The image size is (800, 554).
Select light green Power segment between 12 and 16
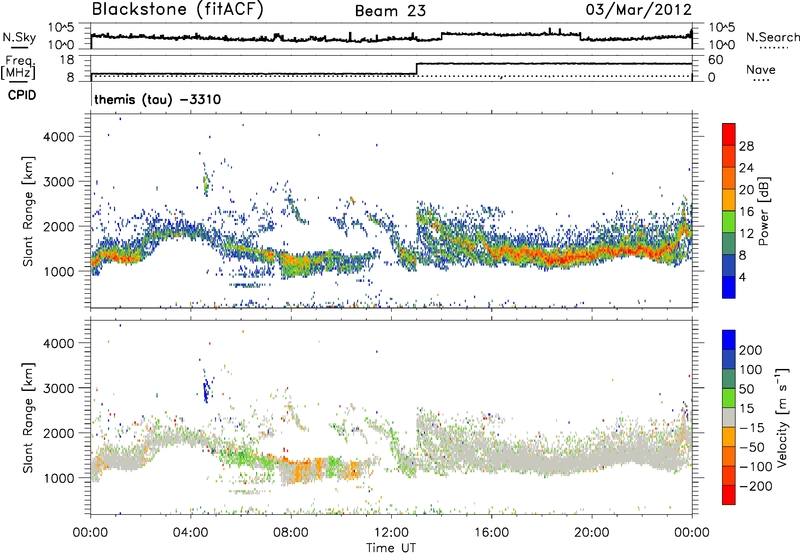tap(729, 222)
